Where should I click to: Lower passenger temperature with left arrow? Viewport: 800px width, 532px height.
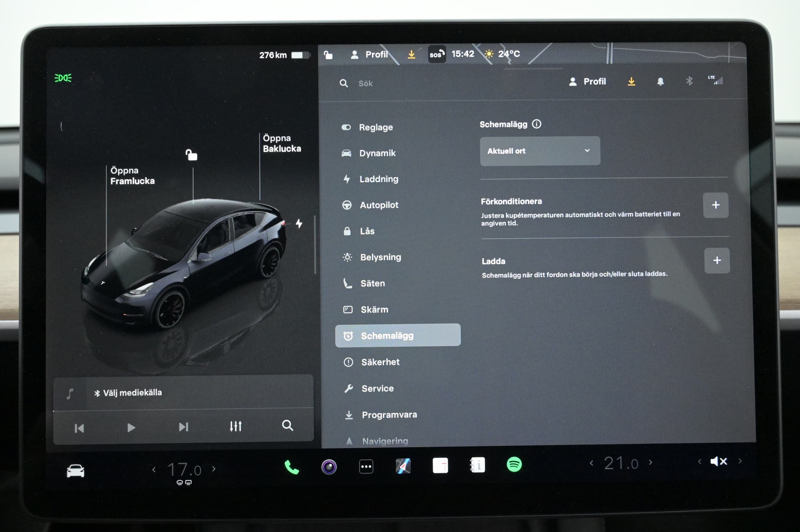[591, 463]
